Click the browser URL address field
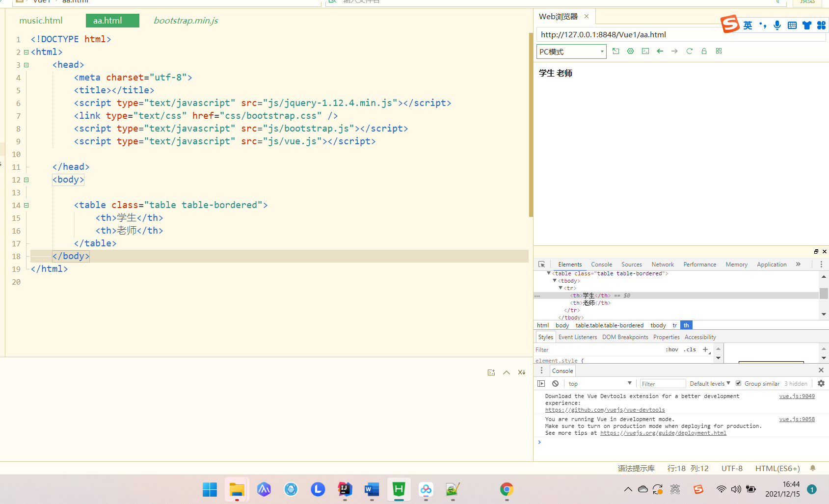The image size is (829, 504). click(x=681, y=34)
